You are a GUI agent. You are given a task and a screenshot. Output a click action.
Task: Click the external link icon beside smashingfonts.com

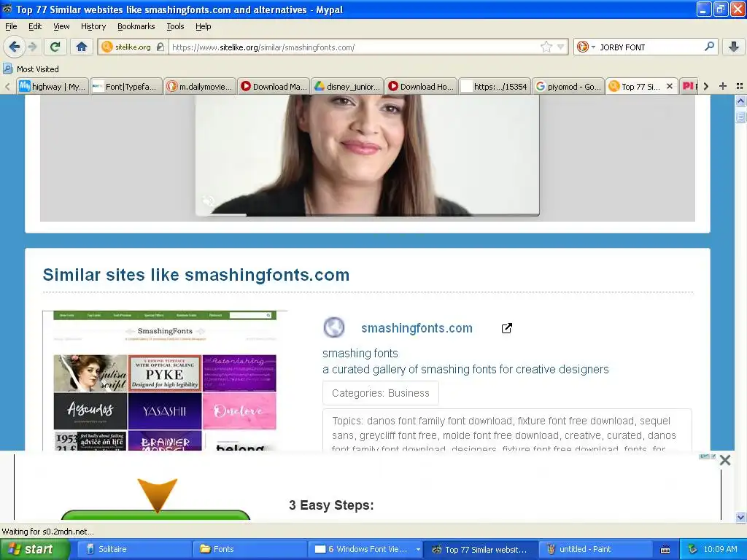pos(507,328)
